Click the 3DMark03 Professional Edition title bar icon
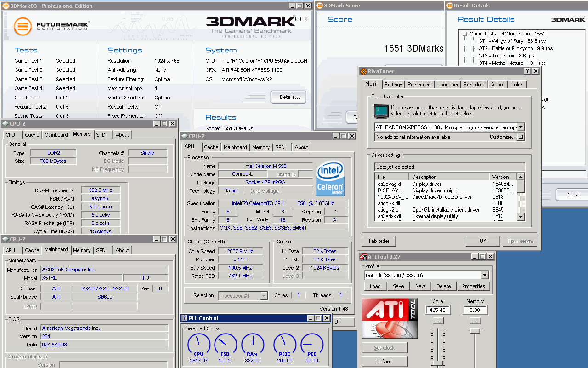The image size is (588, 368). point(6,6)
